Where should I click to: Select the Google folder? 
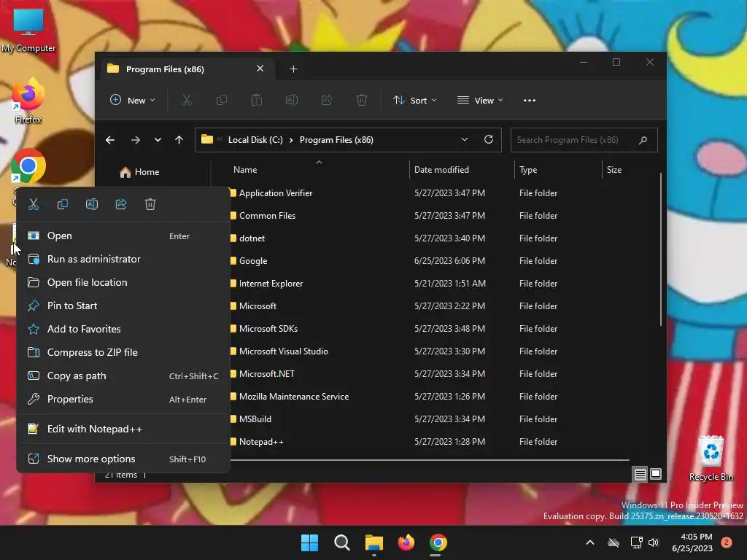pos(253,261)
